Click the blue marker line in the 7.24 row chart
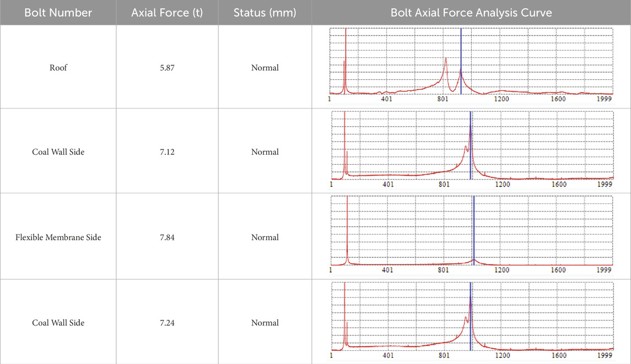The height and width of the screenshot is (364, 631). [x=470, y=316]
